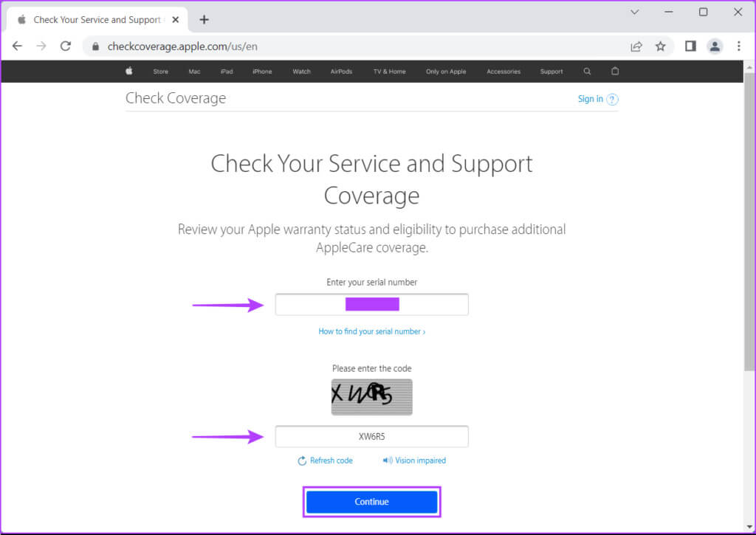This screenshot has height=535, width=756.
Task: Click the address bar URL
Action: 182,46
